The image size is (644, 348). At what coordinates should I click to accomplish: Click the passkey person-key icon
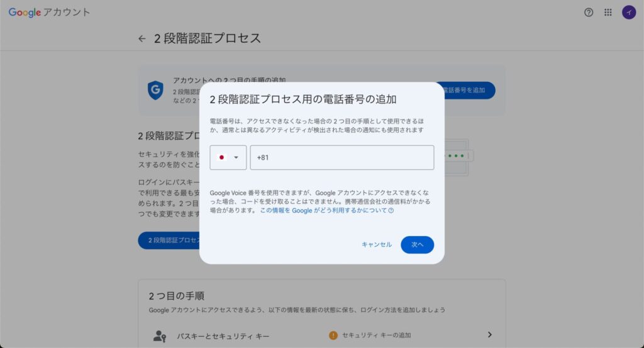pos(159,336)
